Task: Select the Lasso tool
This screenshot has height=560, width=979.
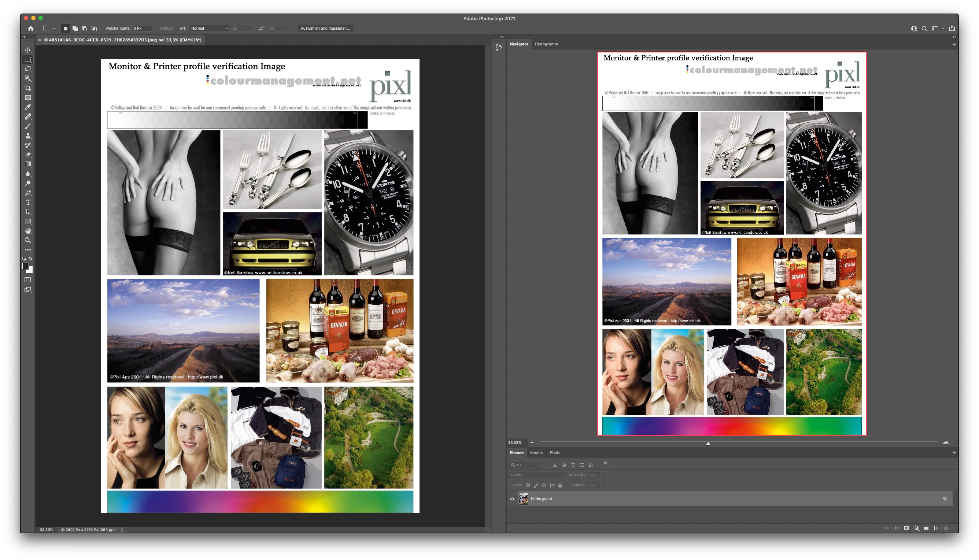Action: pos(28,69)
